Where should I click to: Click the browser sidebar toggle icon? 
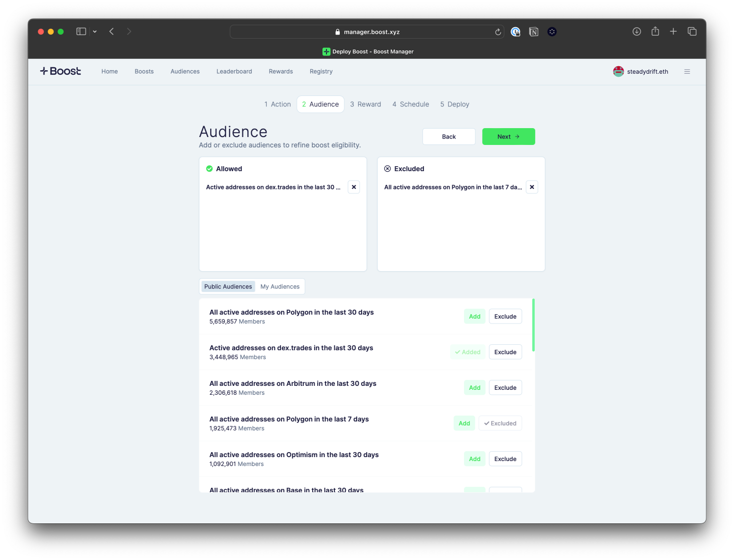pos(81,31)
